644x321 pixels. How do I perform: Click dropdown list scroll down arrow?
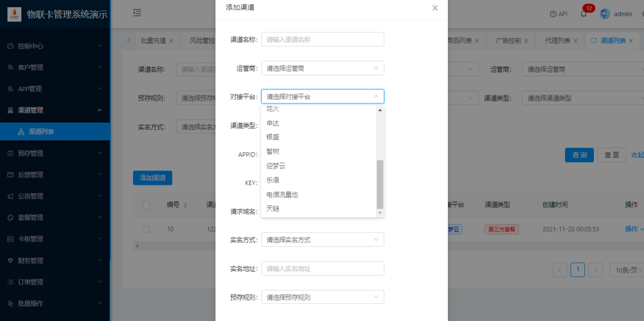380,213
